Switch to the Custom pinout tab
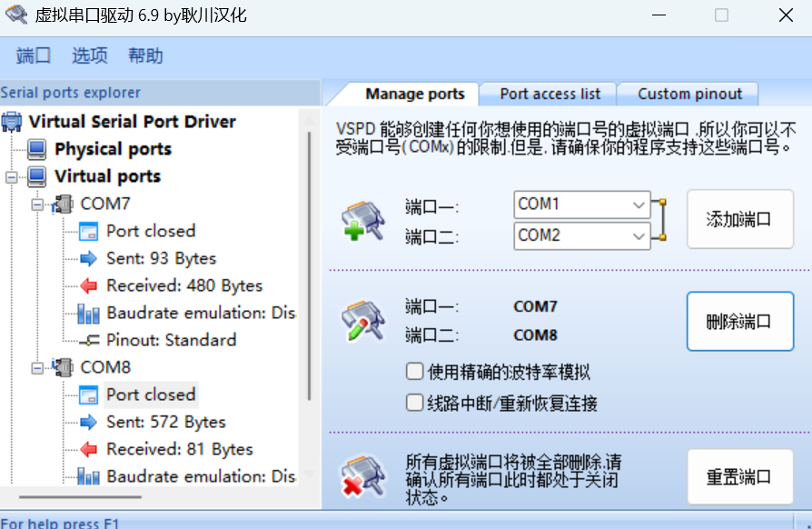812x529 pixels. point(689,94)
